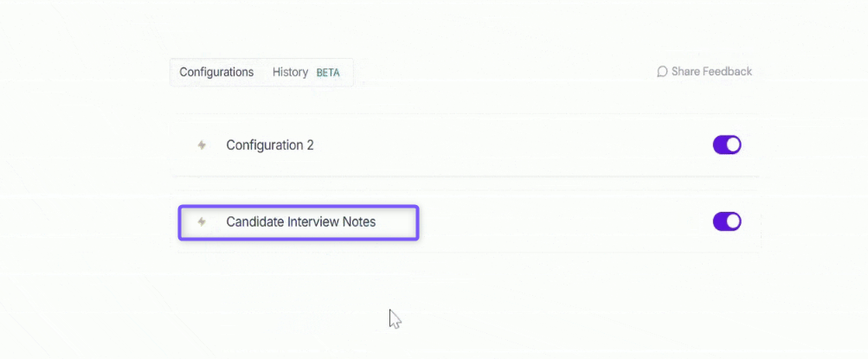Open the Configuration 2 entry by its name
This screenshot has height=359, width=868.
[270, 145]
